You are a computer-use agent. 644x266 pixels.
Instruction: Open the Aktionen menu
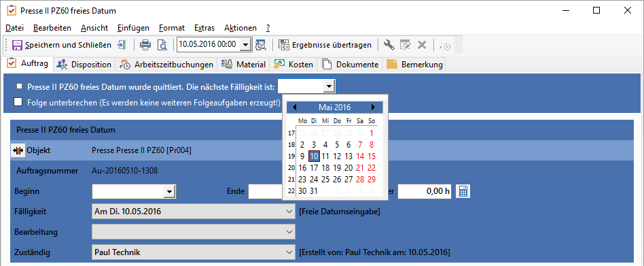[x=240, y=28]
